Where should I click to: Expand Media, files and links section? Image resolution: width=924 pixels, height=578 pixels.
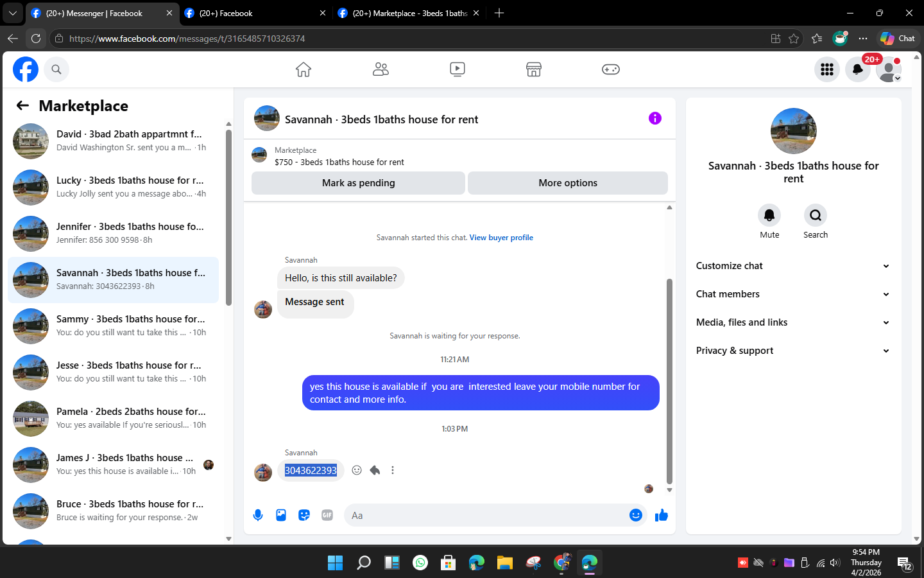[x=793, y=322]
